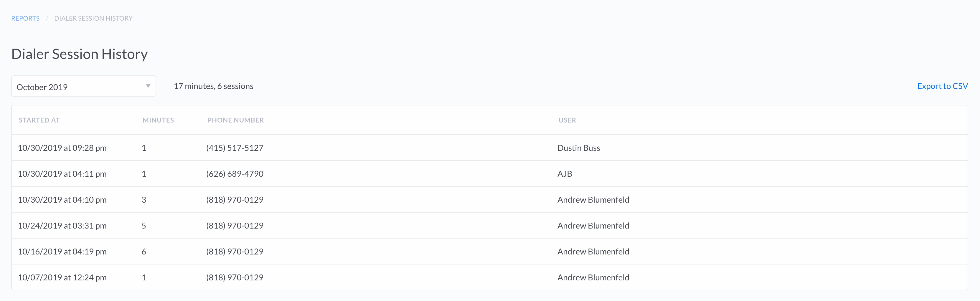
Task: Click the User column header
Action: [x=567, y=120]
